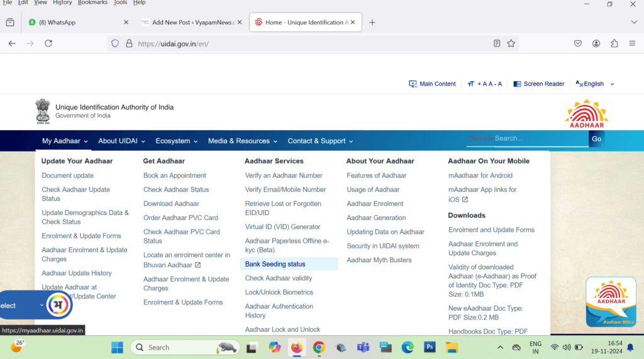
Task: Open the Firefox hamburger menu
Action: (x=632, y=43)
